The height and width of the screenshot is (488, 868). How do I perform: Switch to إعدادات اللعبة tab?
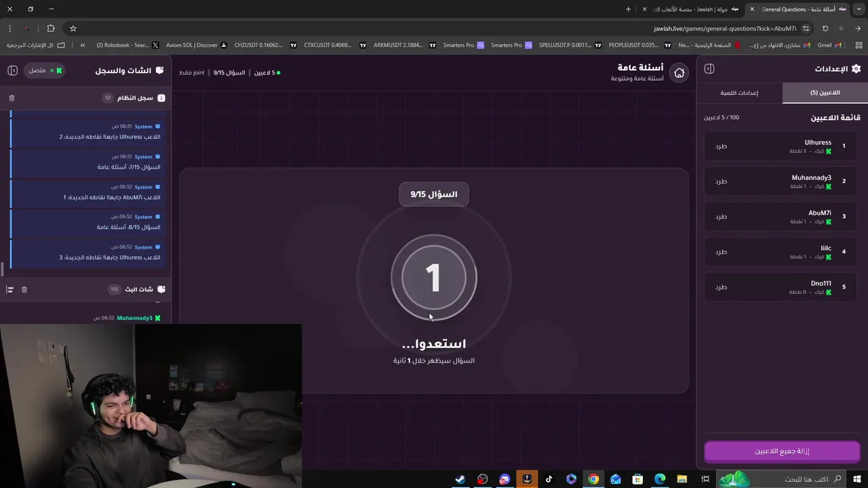tap(739, 93)
